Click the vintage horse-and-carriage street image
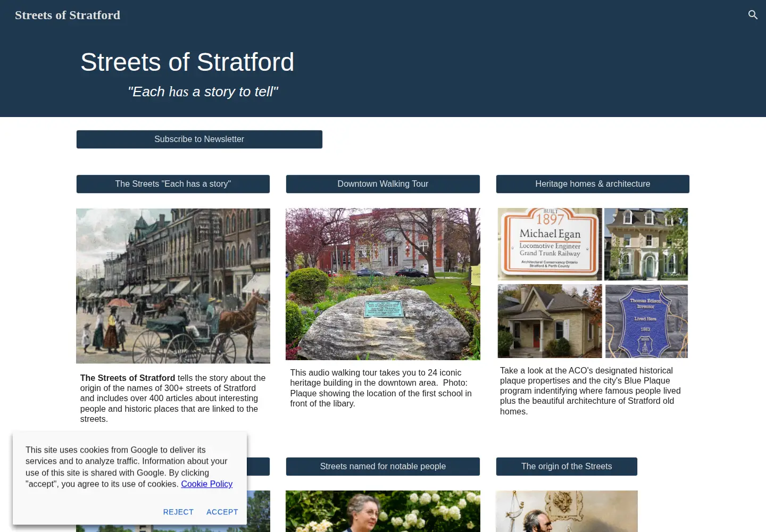Viewport: 766px width, 532px height. click(x=173, y=286)
